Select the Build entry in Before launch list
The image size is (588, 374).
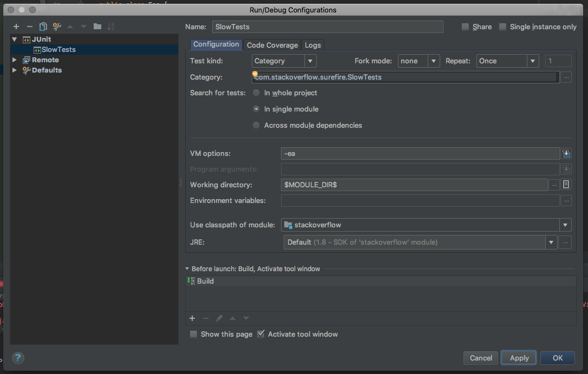(381, 281)
